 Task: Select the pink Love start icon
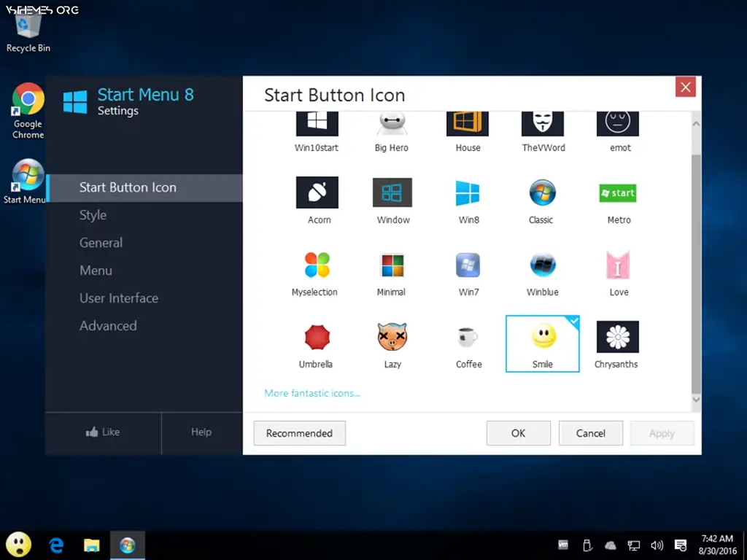point(617,265)
